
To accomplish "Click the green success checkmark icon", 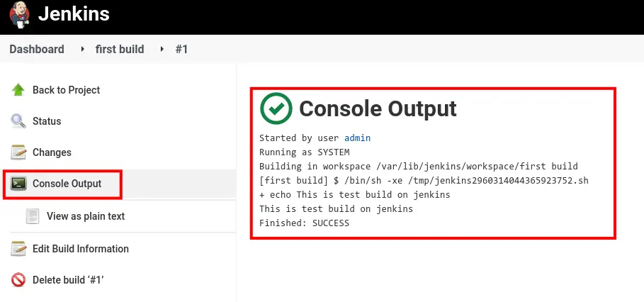I will click(x=276, y=108).
